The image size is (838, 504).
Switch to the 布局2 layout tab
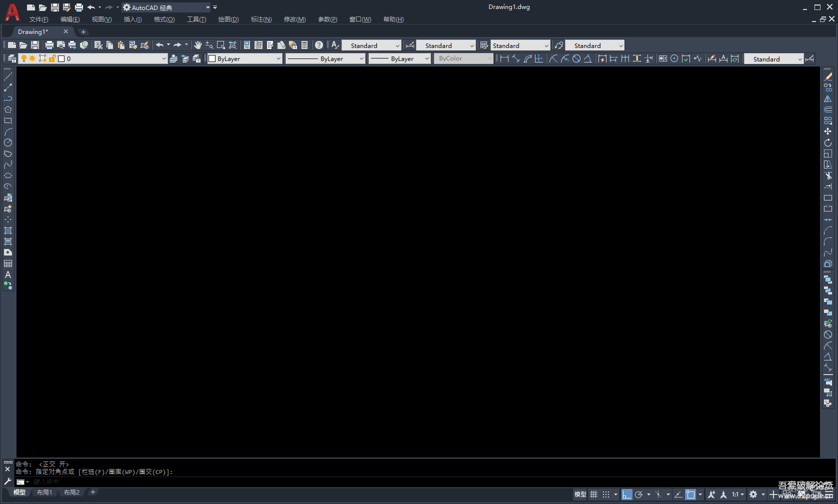pyautogui.click(x=71, y=492)
